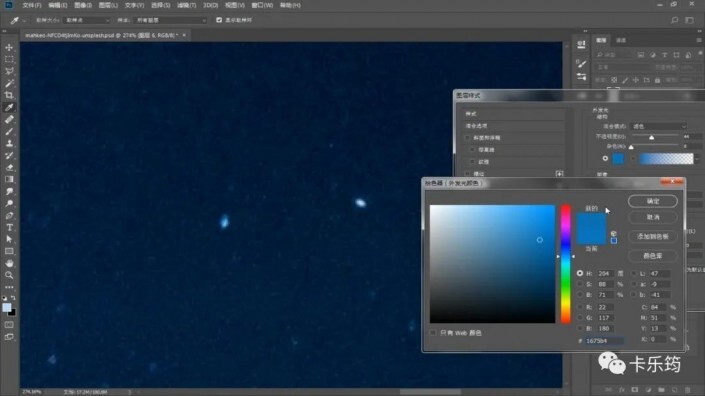Select the H radio button in color picker
This screenshot has height=396, width=705.
tap(580, 273)
